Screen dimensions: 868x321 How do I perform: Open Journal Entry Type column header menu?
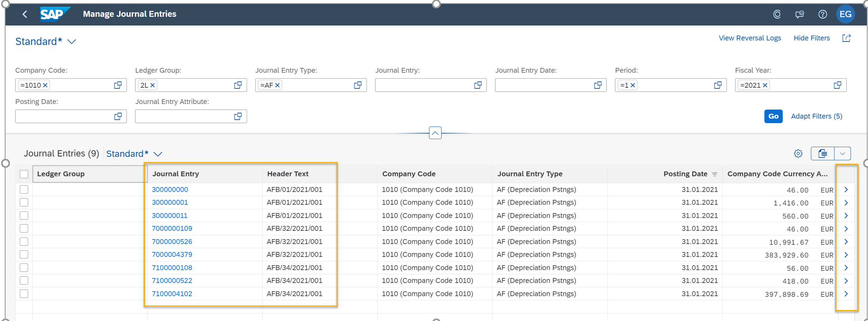click(x=550, y=174)
